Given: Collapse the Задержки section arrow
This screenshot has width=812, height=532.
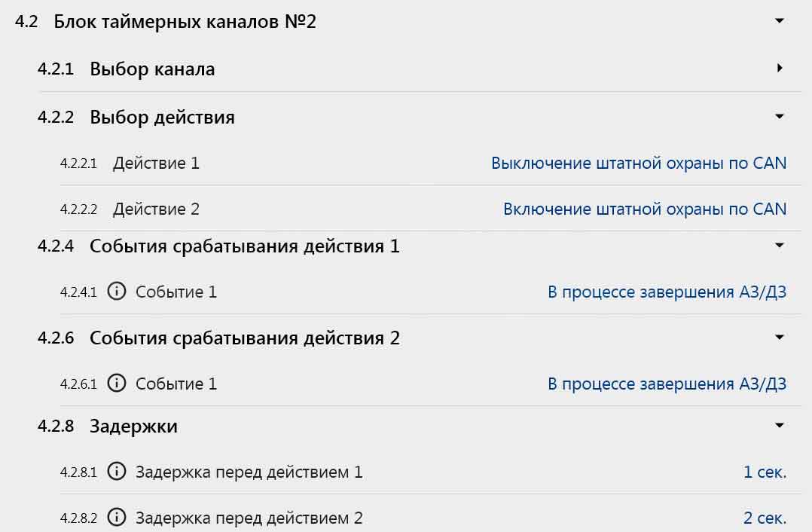Looking at the screenshot, I should (x=780, y=426).
